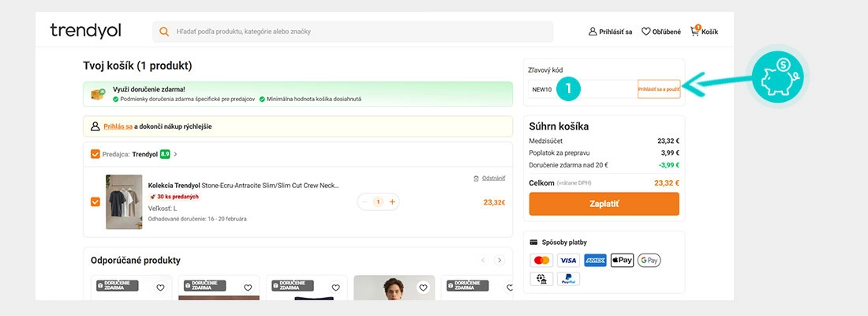Click Odporúčané produkty heading
868x316 pixels.
136,261
